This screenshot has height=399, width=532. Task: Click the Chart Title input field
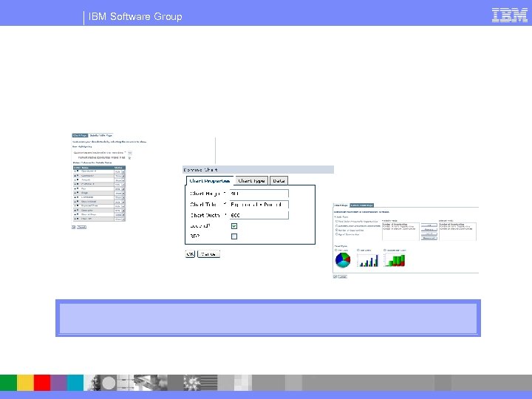click(259, 204)
